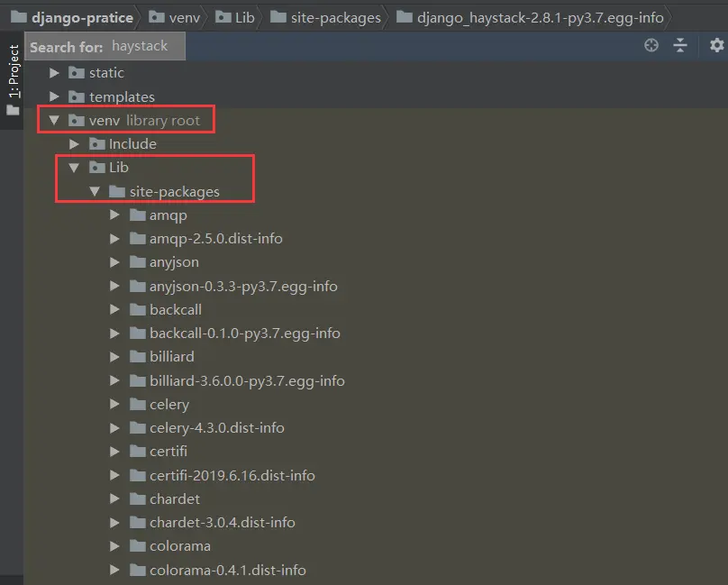This screenshot has height=585, width=728.
Task: Expand the templates folder arrow
Action: coord(54,96)
